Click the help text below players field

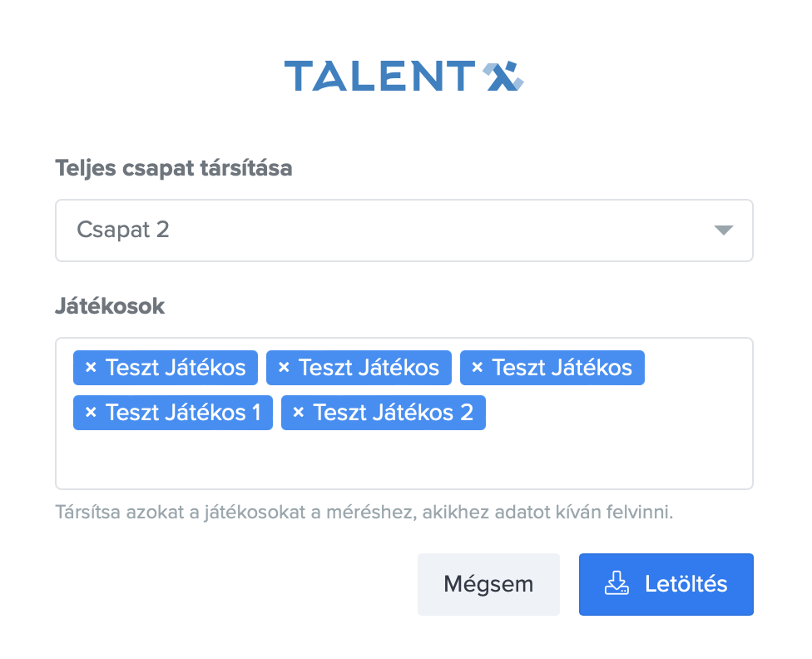tap(364, 511)
